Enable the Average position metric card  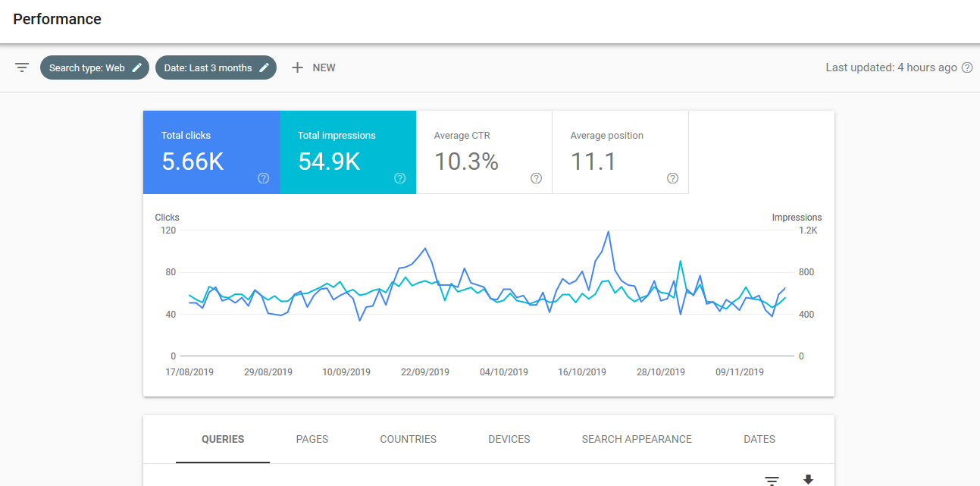pyautogui.click(x=621, y=152)
